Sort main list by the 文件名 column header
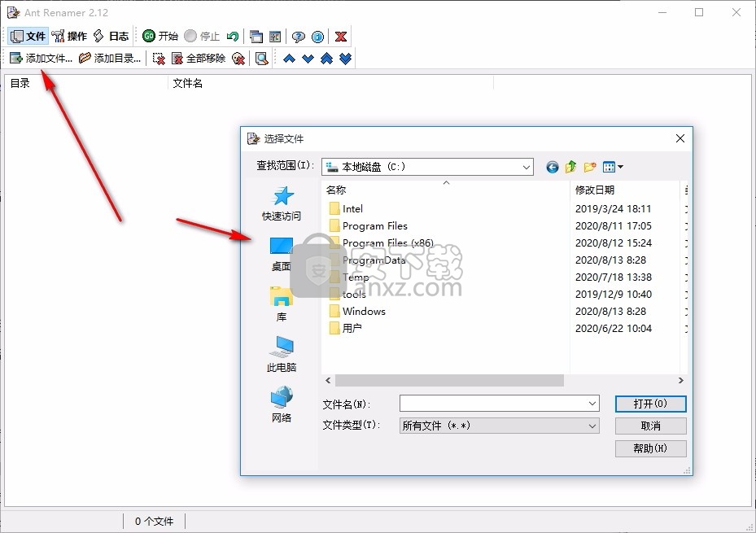The image size is (756, 533). 330,83
